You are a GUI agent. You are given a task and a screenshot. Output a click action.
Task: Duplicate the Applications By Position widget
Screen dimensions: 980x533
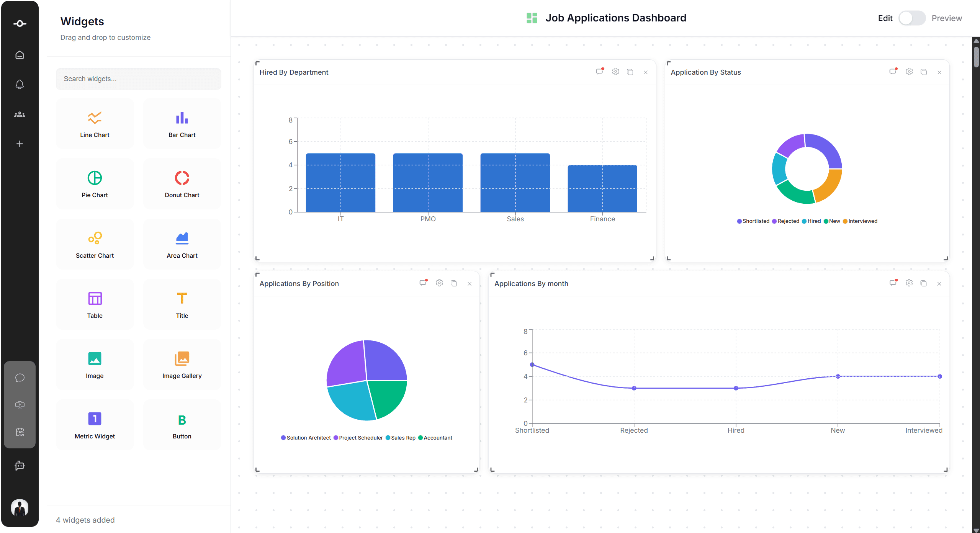[x=454, y=283]
